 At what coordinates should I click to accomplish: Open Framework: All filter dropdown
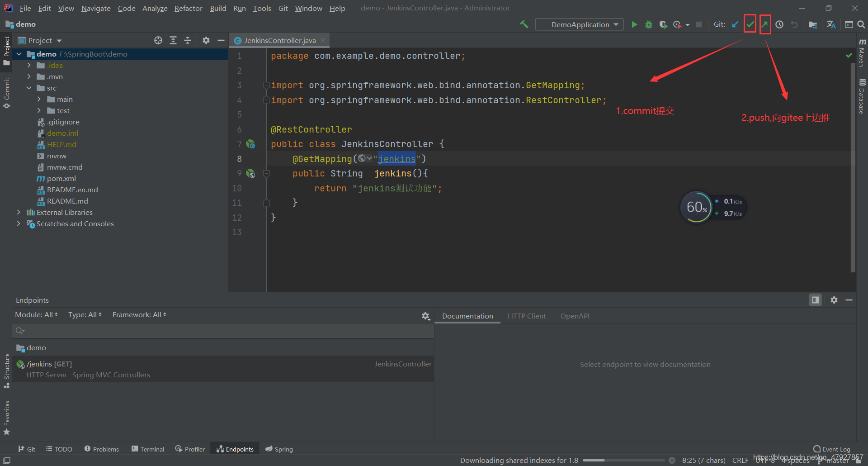click(x=139, y=314)
